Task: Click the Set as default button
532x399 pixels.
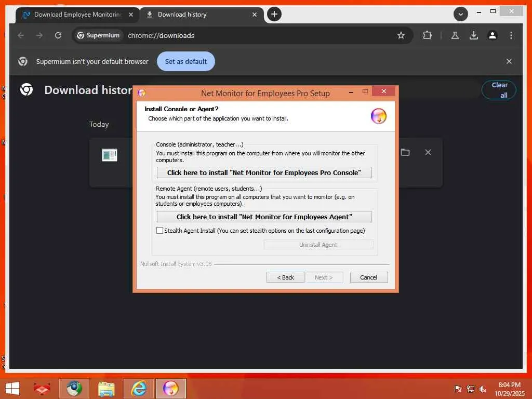Action: click(x=185, y=61)
